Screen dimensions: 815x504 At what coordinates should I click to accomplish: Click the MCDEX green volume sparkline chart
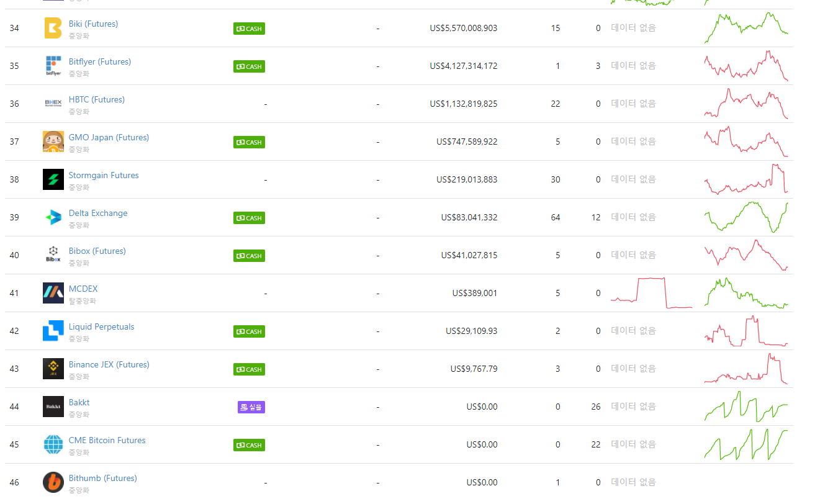746,293
